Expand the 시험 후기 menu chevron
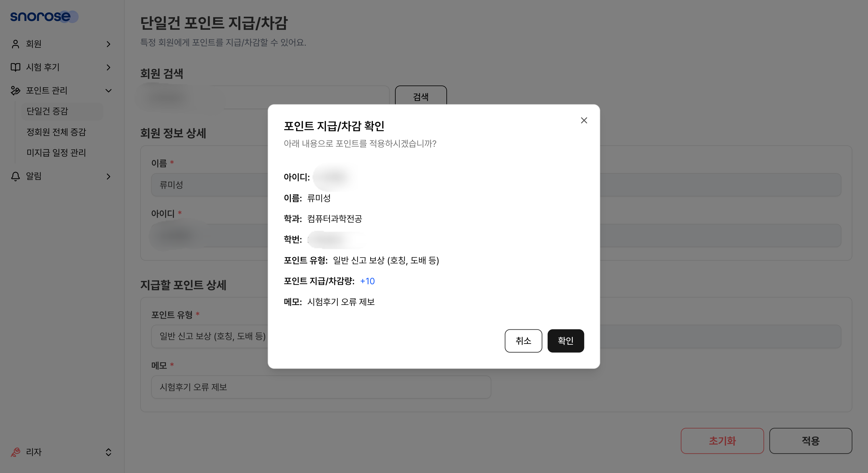868x473 pixels. [x=108, y=67]
